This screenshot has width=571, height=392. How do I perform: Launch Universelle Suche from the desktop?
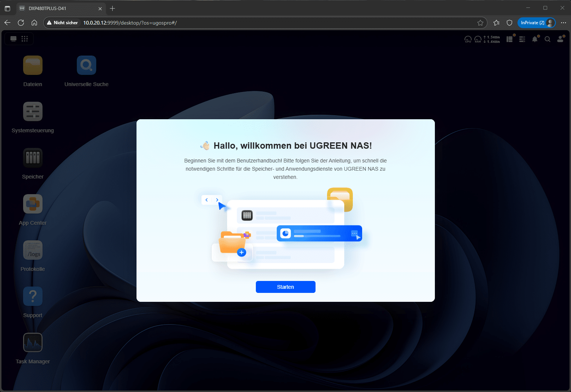pyautogui.click(x=87, y=66)
